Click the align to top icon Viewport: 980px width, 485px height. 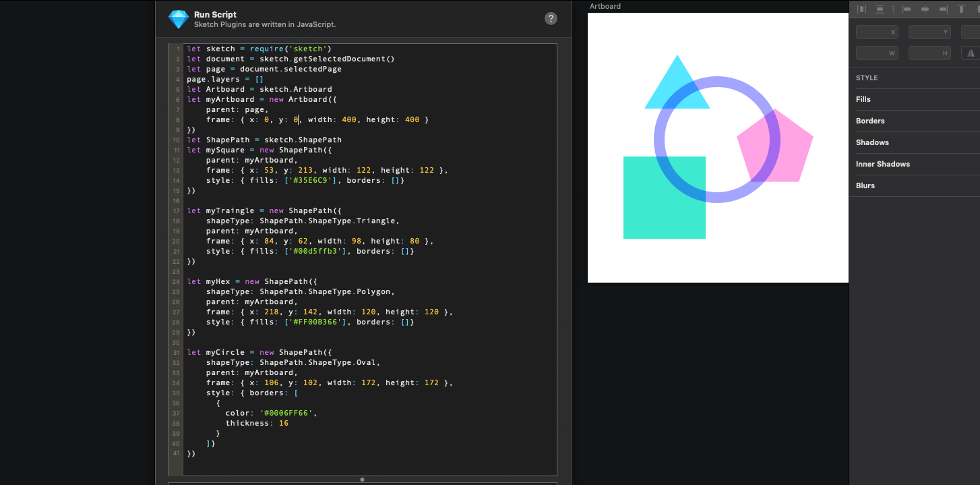click(x=961, y=9)
